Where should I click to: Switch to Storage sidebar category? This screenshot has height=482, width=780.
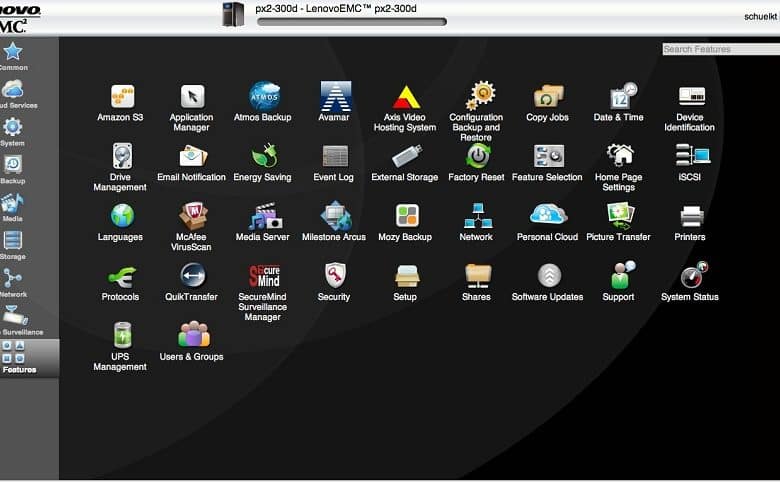(x=12, y=246)
